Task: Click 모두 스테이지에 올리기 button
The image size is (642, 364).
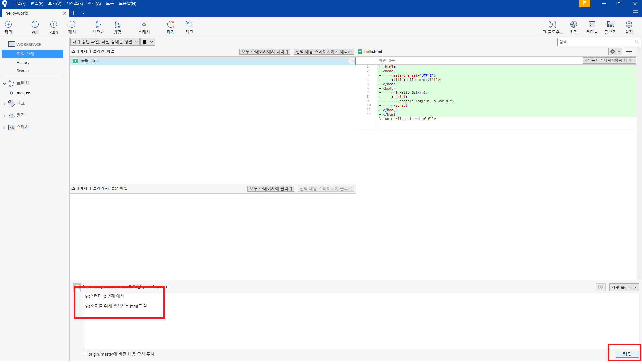Action: pyautogui.click(x=271, y=189)
